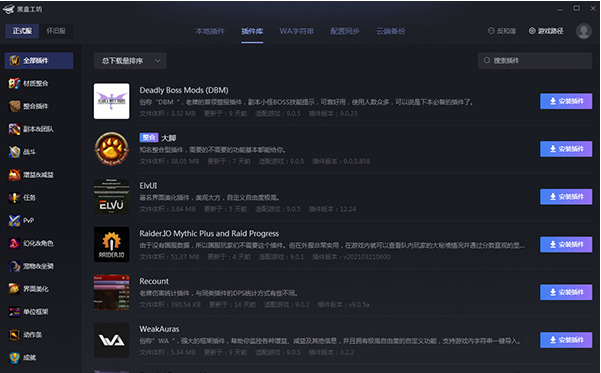
Task: Switch to the 怀旧服 server toggle
Action: 56,31
